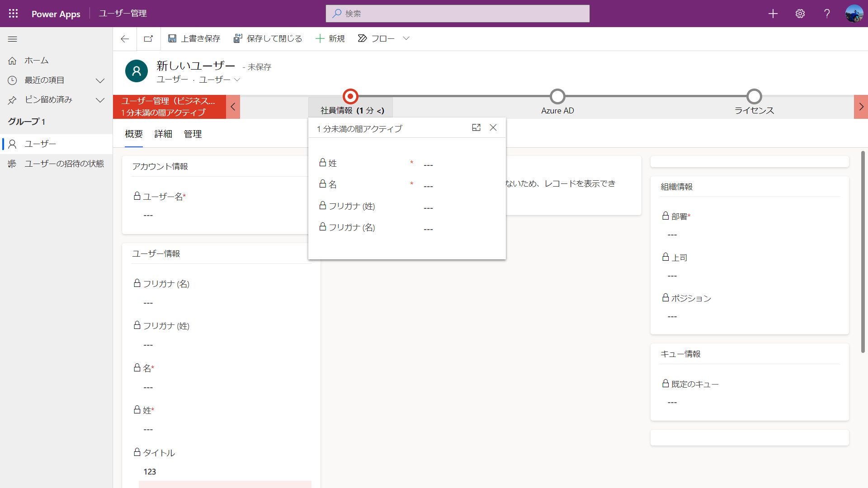Open settings gear in header
Image resolution: width=868 pixels, height=488 pixels.
coord(800,14)
